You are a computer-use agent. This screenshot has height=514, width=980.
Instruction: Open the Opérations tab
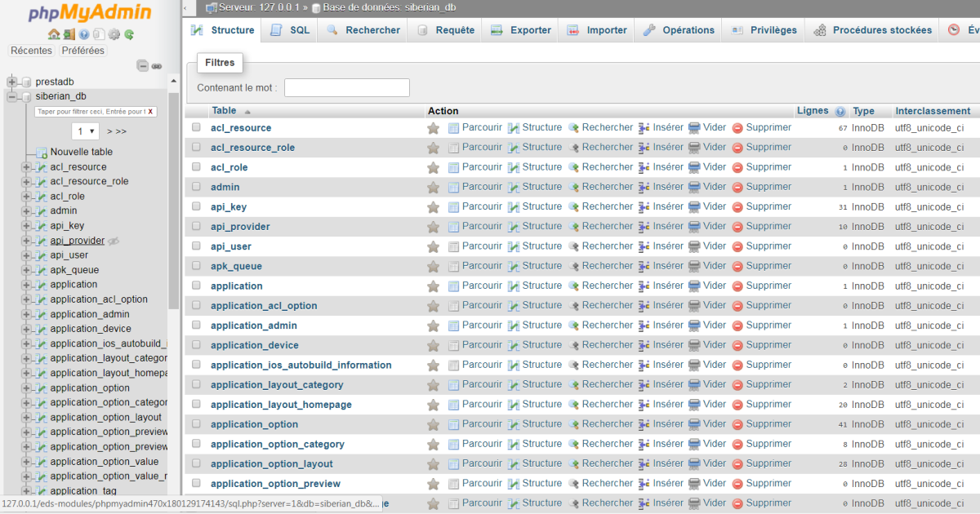pyautogui.click(x=679, y=30)
